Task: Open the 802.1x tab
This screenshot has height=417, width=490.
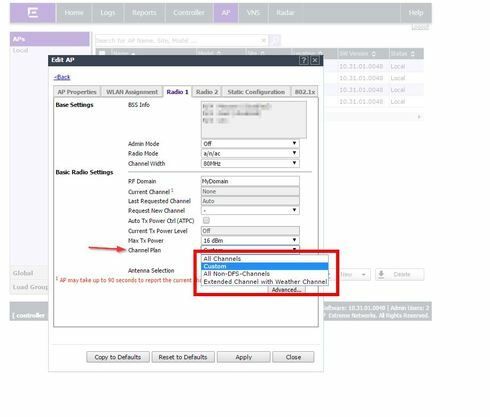Action: pyautogui.click(x=305, y=92)
